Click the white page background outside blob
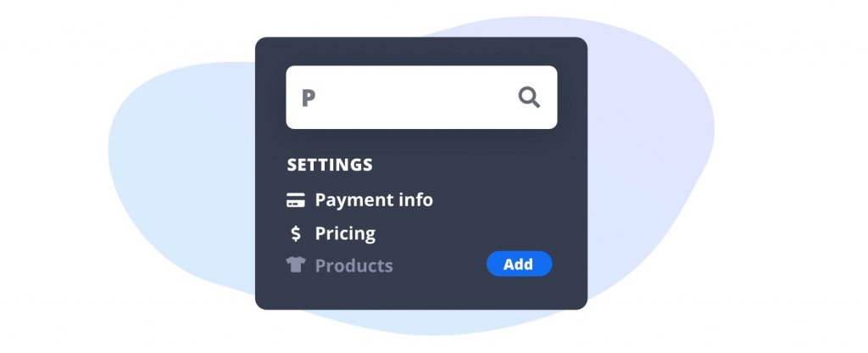Image resolution: width=868 pixels, height=353 pixels. coord(51,51)
